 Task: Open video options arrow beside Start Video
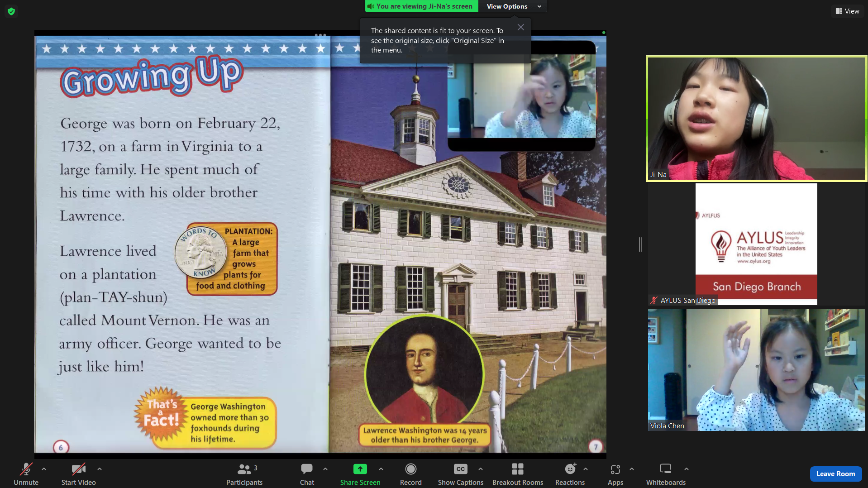[x=100, y=469]
